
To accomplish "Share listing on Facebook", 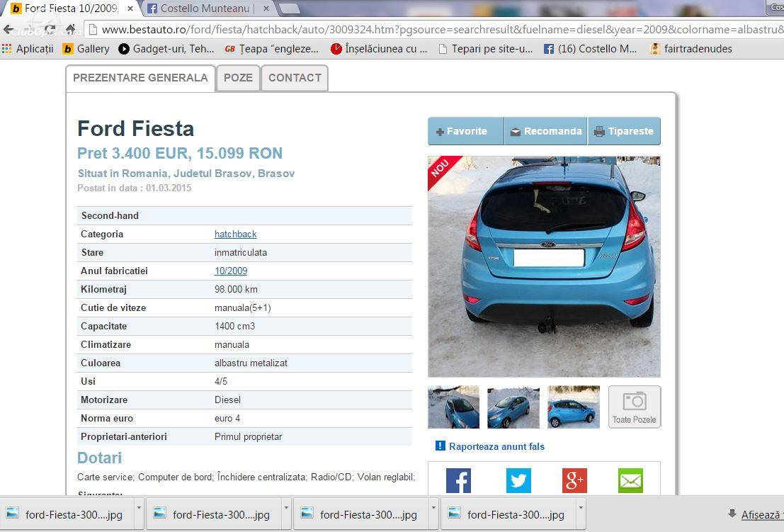I will [x=458, y=480].
